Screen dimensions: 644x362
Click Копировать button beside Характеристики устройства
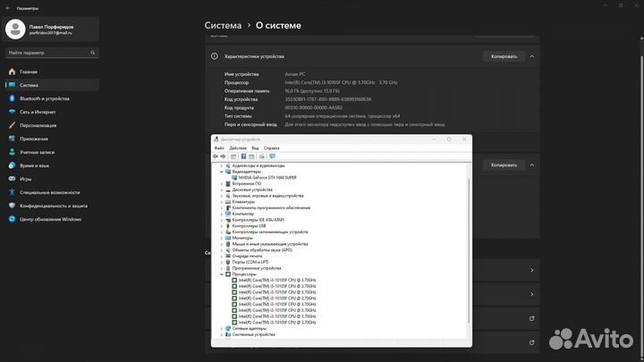pos(504,56)
